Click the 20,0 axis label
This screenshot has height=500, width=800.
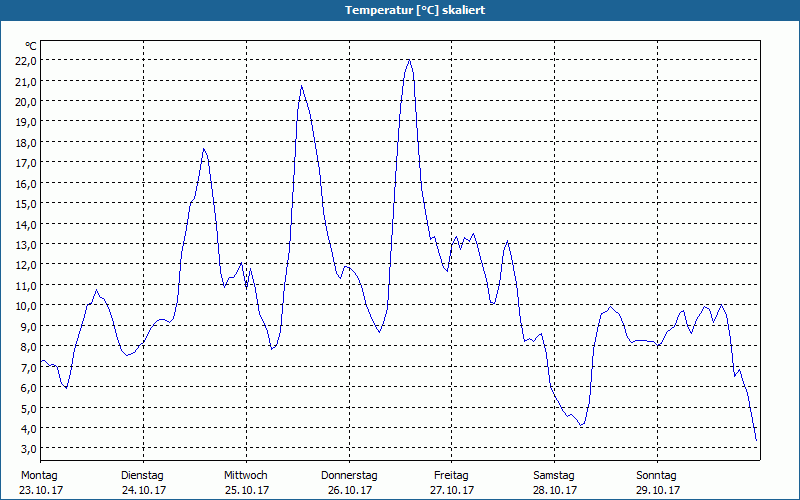click(x=27, y=102)
